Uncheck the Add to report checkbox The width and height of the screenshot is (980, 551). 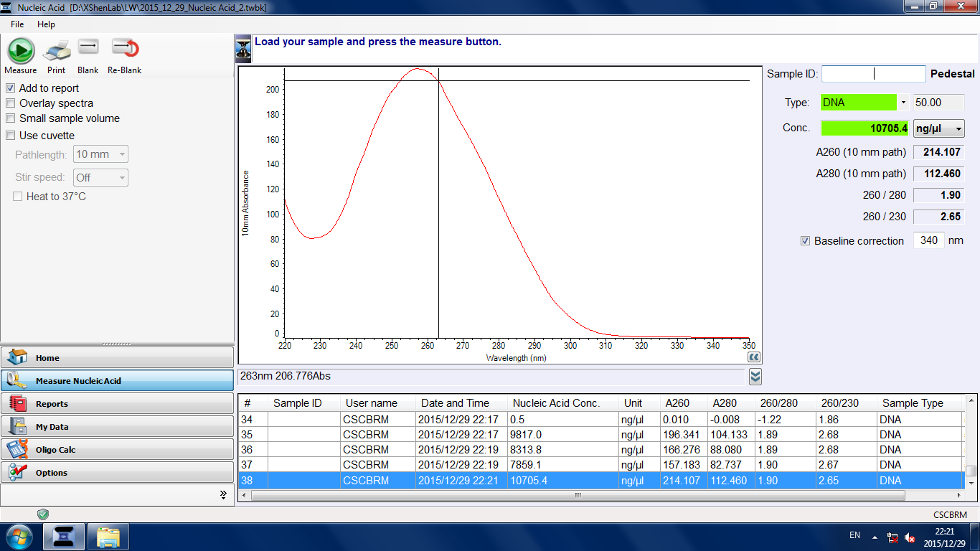click(x=11, y=88)
